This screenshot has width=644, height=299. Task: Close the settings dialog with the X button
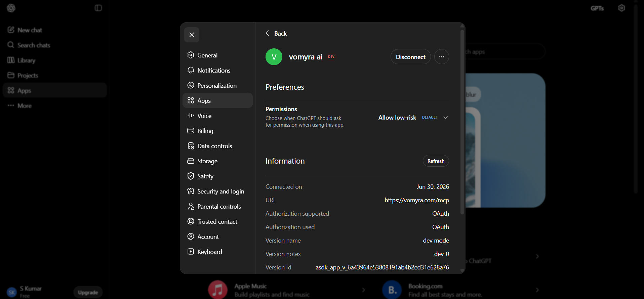192,35
